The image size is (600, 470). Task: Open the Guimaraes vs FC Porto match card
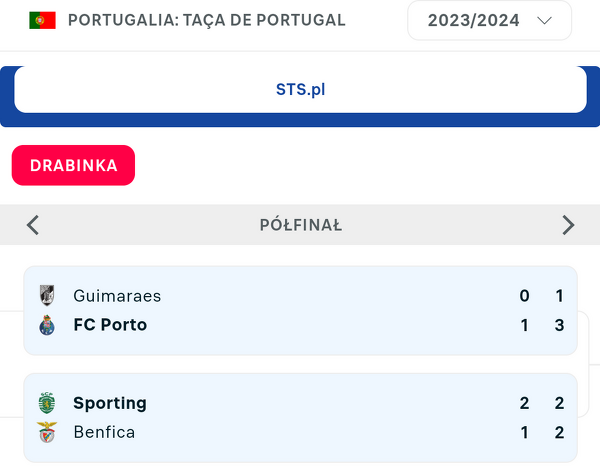coord(300,310)
